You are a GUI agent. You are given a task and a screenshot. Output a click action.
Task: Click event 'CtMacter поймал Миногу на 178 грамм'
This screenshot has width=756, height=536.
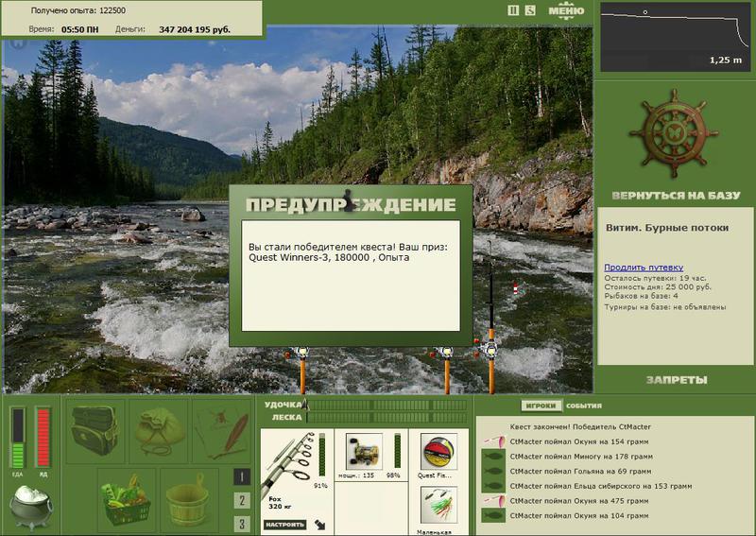point(581,457)
